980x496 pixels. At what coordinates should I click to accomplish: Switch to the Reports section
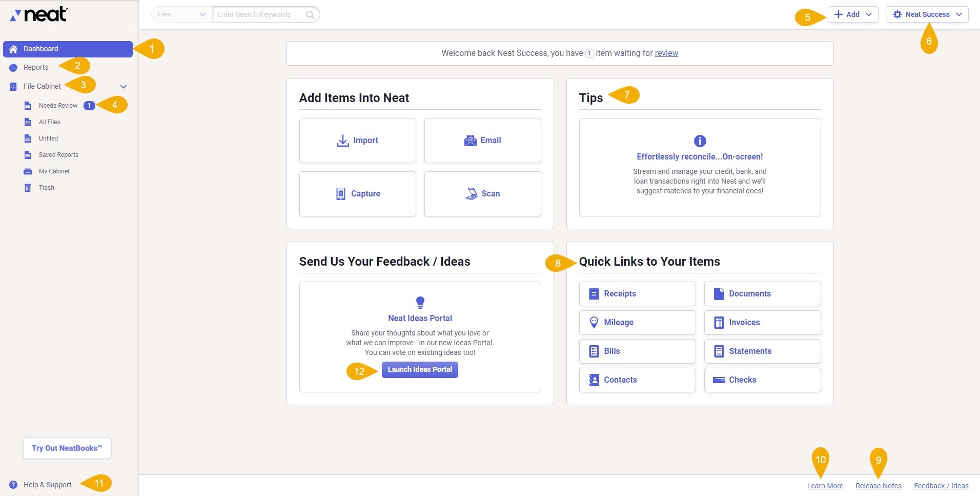click(36, 67)
